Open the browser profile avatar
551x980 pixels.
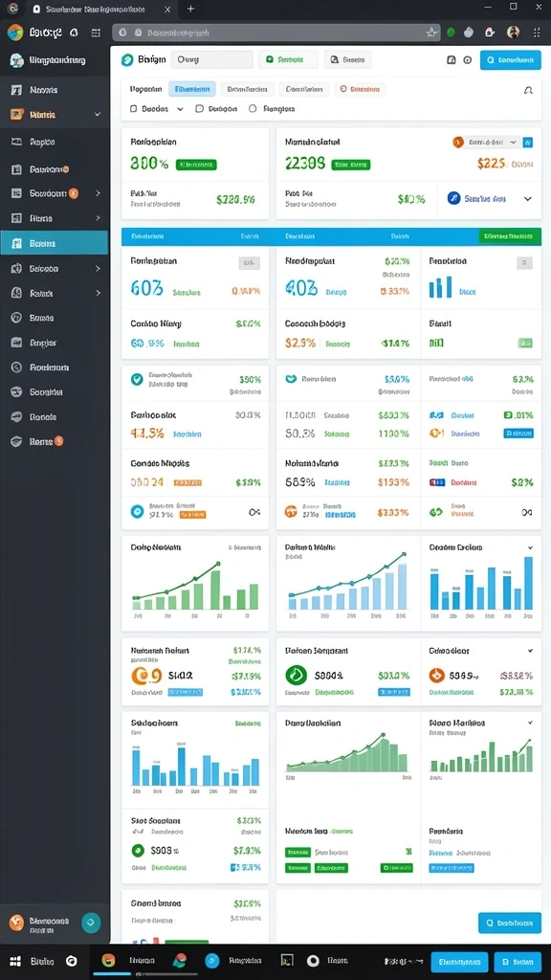point(514,32)
